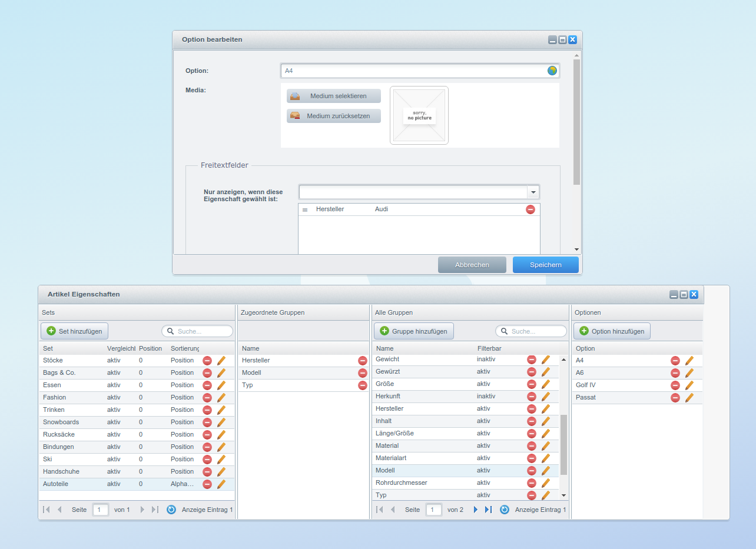
Task: Remove Modell from assigned groups
Action: click(x=363, y=372)
